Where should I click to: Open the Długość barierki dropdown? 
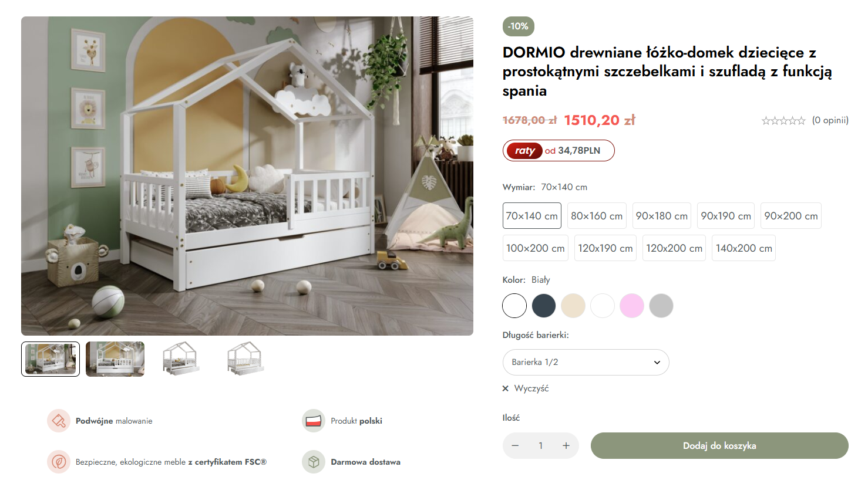[x=586, y=363]
